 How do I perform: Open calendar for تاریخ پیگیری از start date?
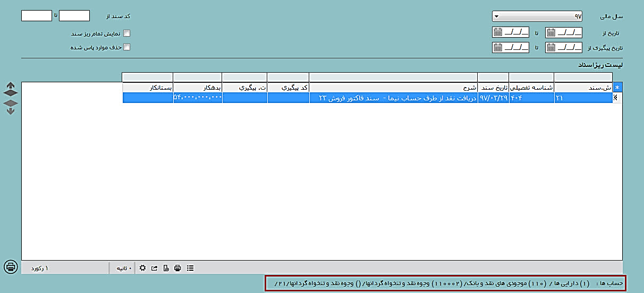click(550, 47)
